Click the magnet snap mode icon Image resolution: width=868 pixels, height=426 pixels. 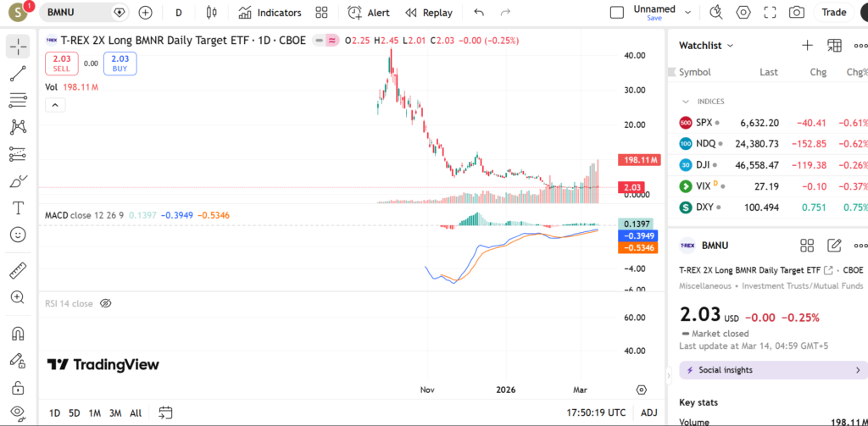click(18, 334)
